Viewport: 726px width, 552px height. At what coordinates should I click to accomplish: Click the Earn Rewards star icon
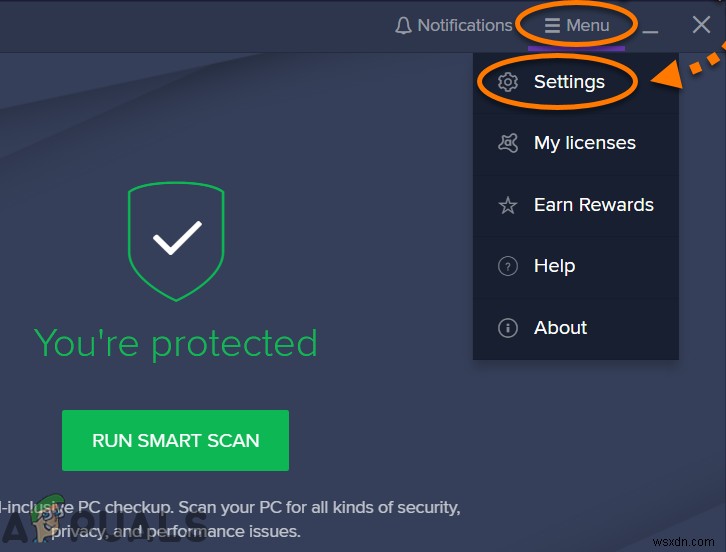[508, 205]
